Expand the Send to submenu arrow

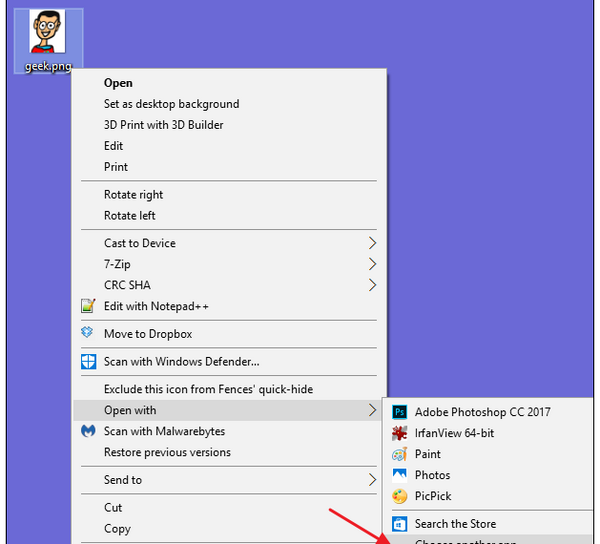(372, 480)
